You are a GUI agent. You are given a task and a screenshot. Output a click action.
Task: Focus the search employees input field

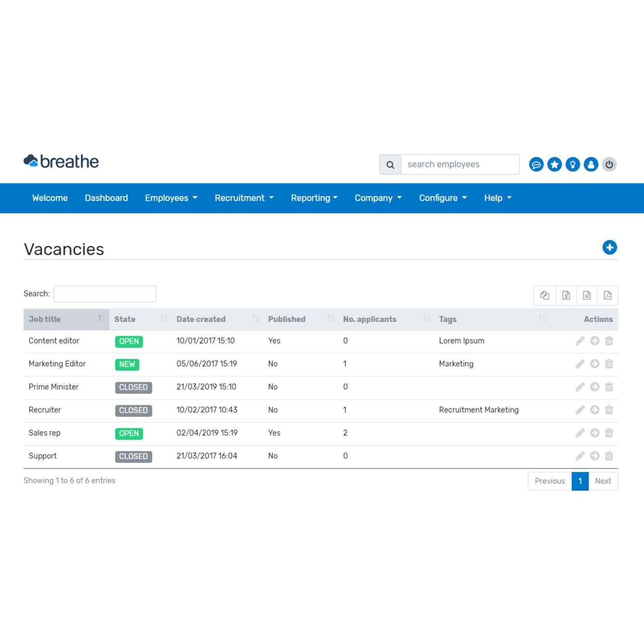point(459,165)
